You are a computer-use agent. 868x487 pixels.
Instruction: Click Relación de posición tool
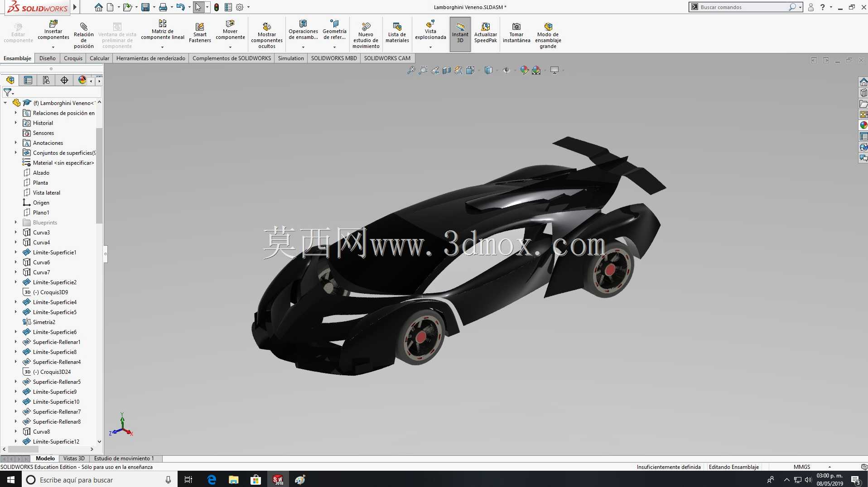tap(84, 34)
